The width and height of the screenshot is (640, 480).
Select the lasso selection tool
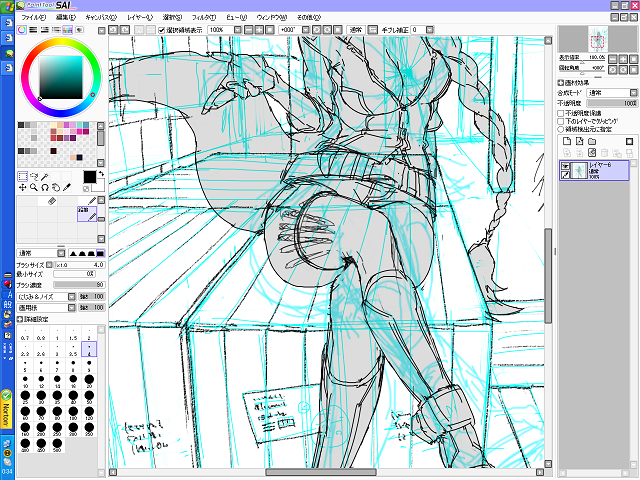click(x=34, y=176)
